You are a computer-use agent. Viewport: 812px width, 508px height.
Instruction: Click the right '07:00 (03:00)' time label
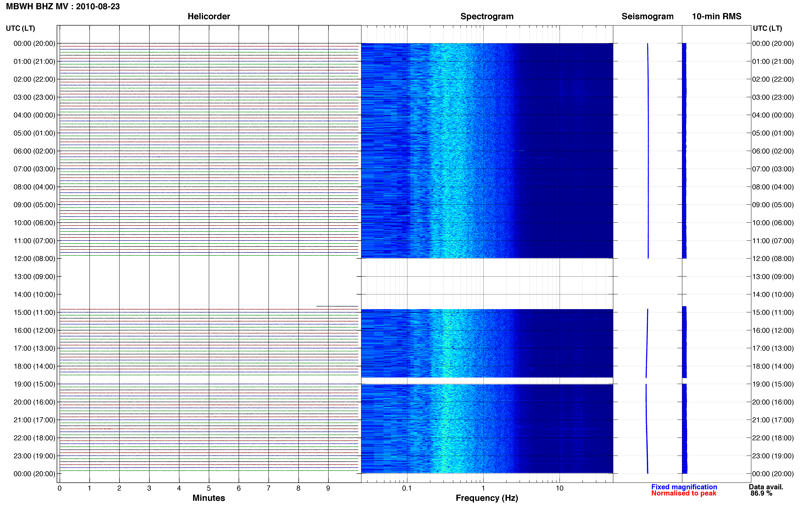tap(773, 169)
